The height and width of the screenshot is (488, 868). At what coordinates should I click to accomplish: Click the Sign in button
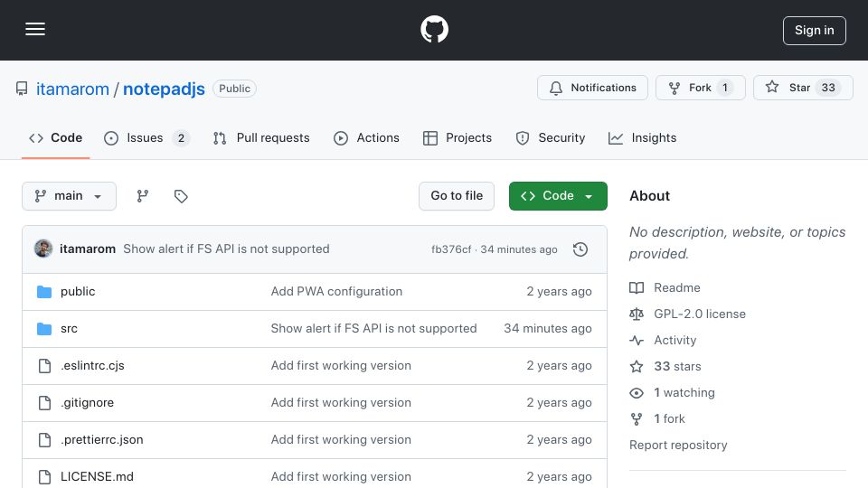coord(815,31)
